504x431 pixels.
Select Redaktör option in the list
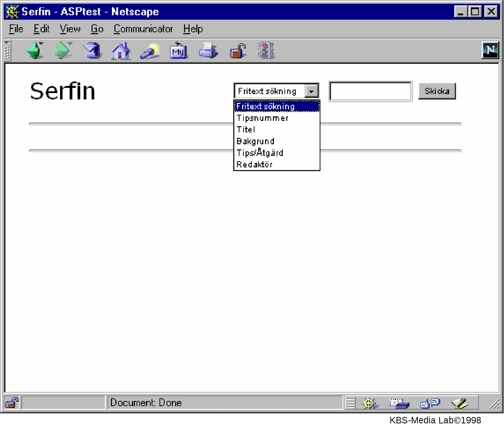(x=277, y=164)
